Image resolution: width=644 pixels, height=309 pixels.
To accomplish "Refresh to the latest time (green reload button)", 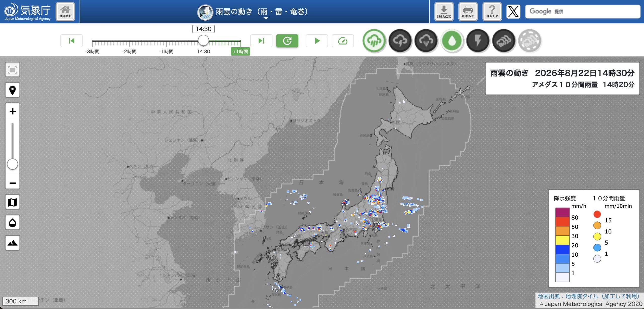I will coord(287,41).
